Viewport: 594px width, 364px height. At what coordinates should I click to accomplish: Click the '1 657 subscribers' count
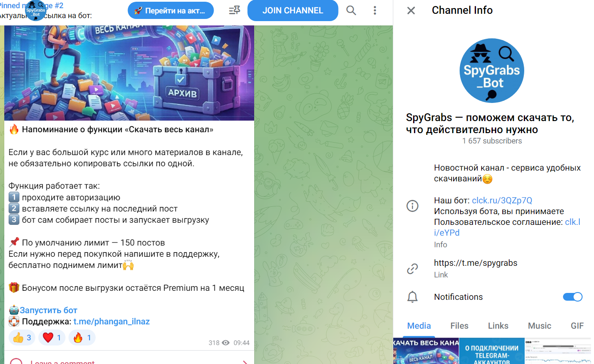pyautogui.click(x=492, y=141)
